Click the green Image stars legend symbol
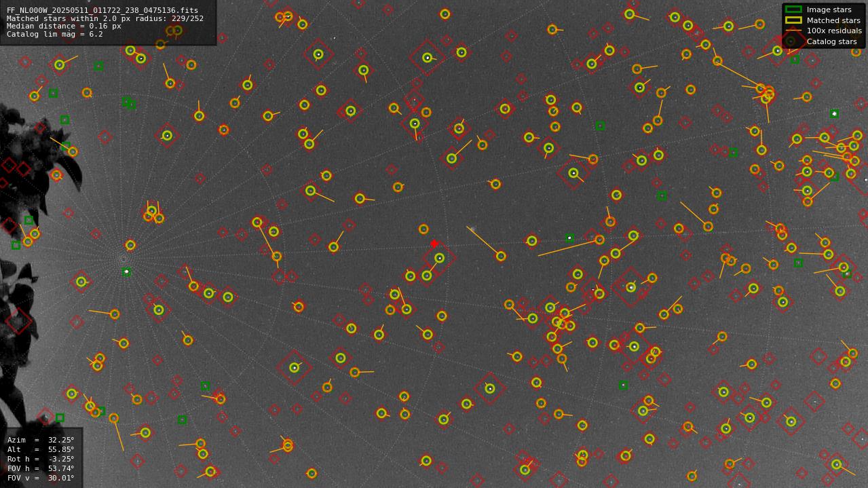The width and height of the screenshot is (868, 488). pyautogui.click(x=793, y=10)
